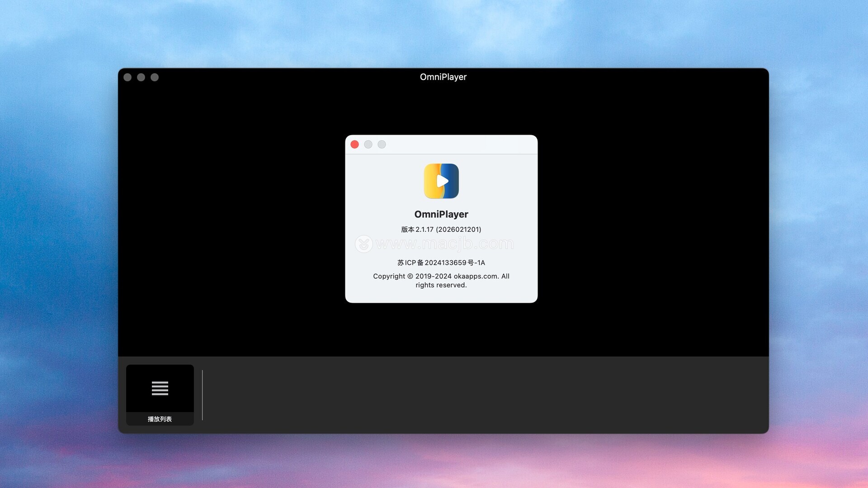The image size is (868, 488).
Task: Click the vertical divider beside playlist tile
Action: (203, 395)
